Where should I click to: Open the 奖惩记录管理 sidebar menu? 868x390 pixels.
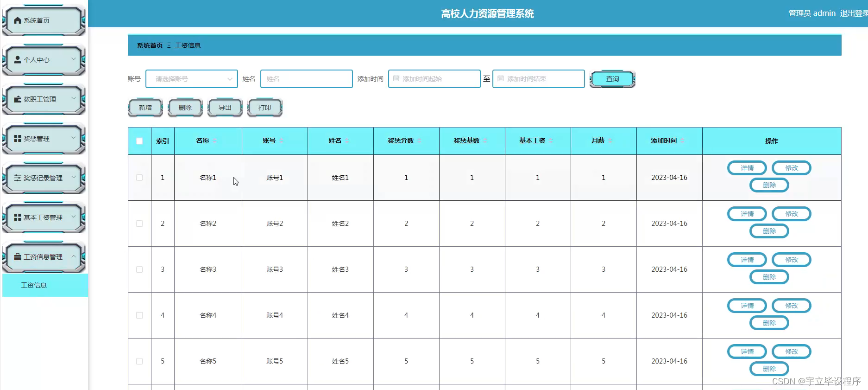tap(44, 178)
